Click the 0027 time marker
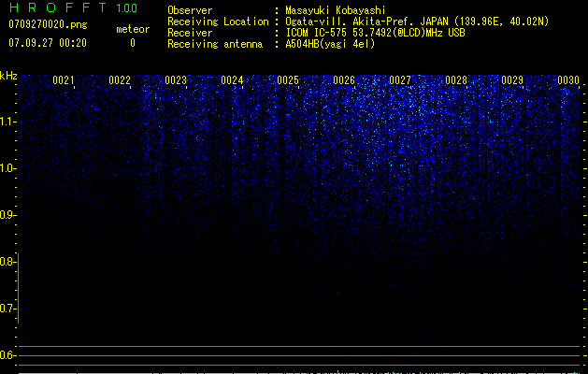Screen dimensions: 588x374 click(x=400, y=80)
